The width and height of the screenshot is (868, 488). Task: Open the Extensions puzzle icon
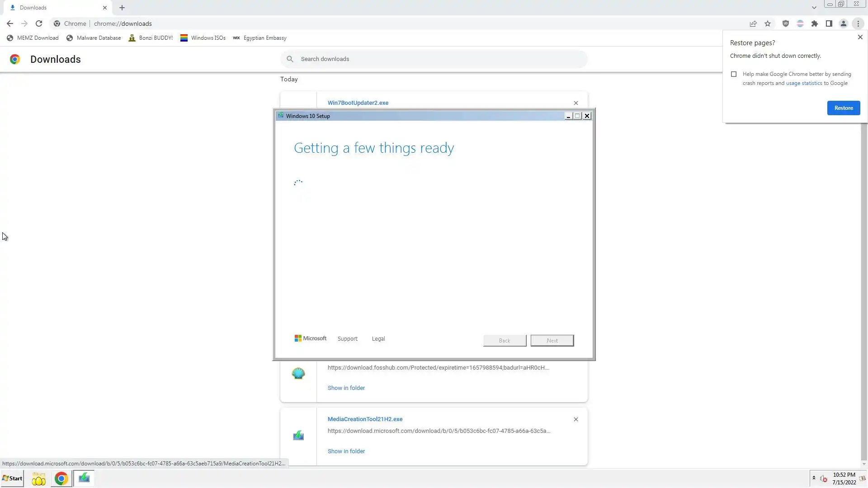tap(815, 23)
